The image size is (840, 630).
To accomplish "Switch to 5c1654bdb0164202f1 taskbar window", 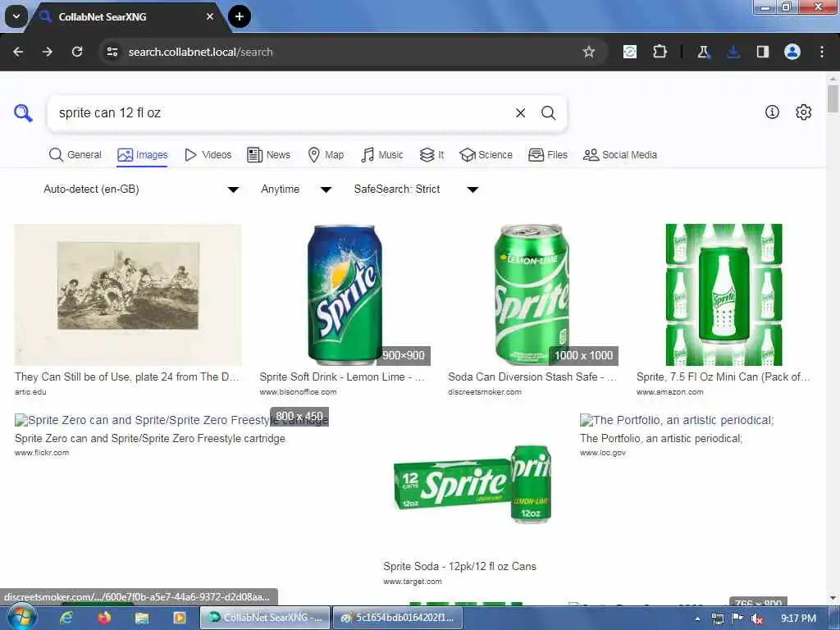I will point(398,618).
